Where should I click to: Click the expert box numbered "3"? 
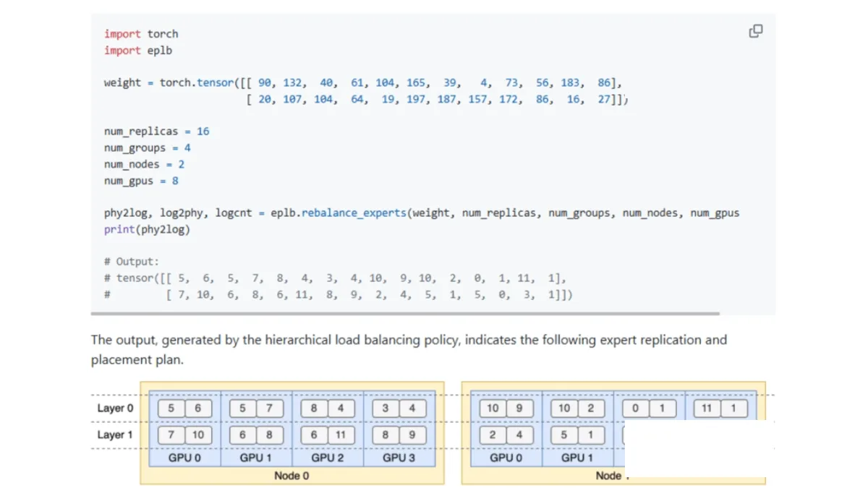[386, 408]
